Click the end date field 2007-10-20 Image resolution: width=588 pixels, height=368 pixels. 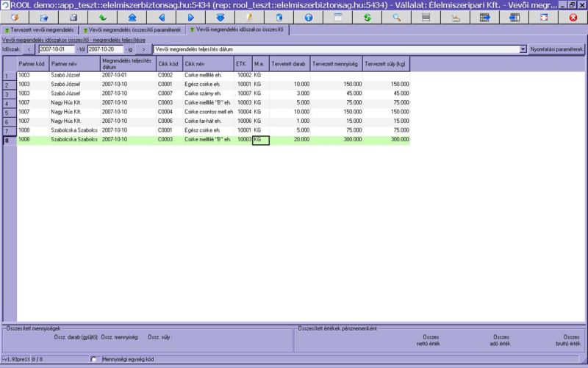point(105,49)
